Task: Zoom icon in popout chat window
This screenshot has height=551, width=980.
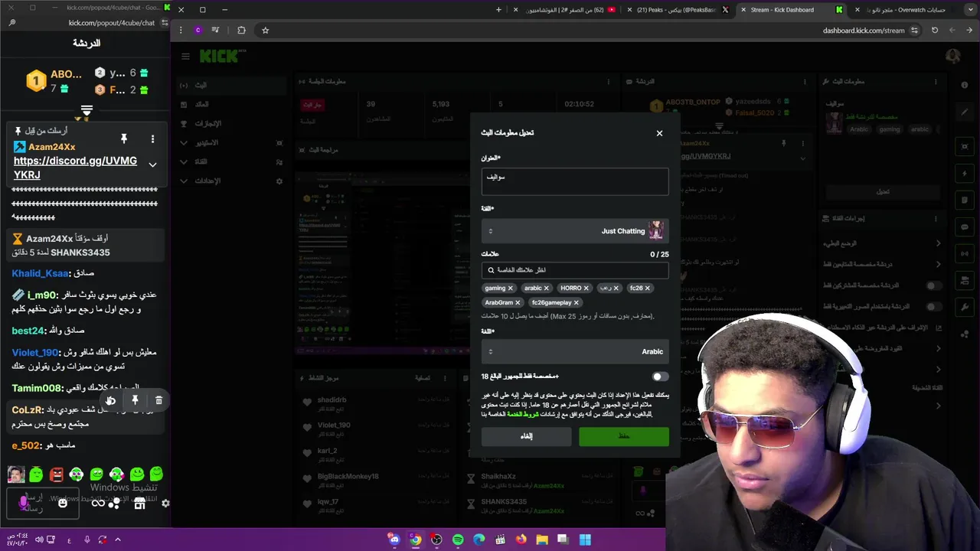Action: (12, 23)
